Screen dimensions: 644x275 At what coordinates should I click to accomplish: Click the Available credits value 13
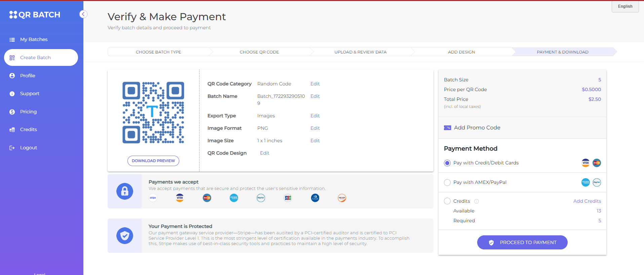[x=599, y=211]
